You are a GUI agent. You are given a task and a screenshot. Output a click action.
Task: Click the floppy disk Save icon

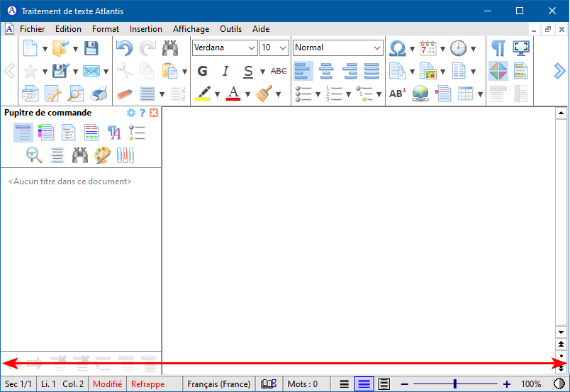point(91,48)
